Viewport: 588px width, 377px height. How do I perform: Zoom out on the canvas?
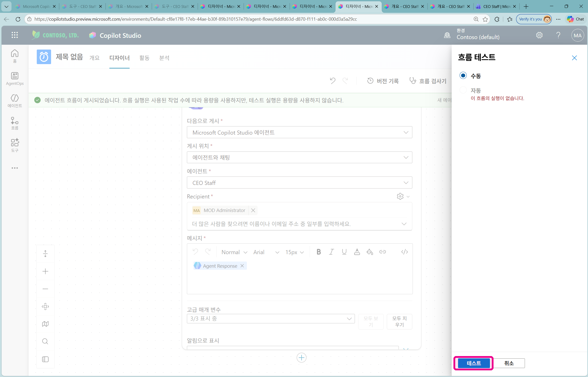click(45, 289)
